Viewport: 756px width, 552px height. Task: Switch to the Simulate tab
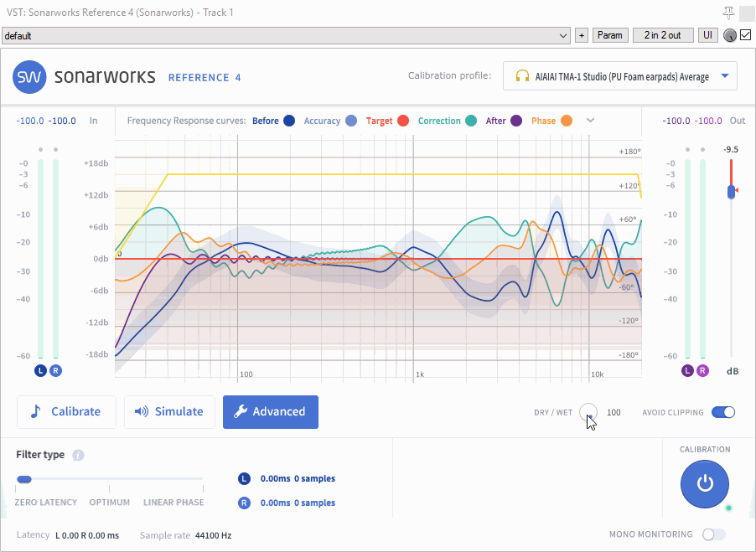coord(169,412)
